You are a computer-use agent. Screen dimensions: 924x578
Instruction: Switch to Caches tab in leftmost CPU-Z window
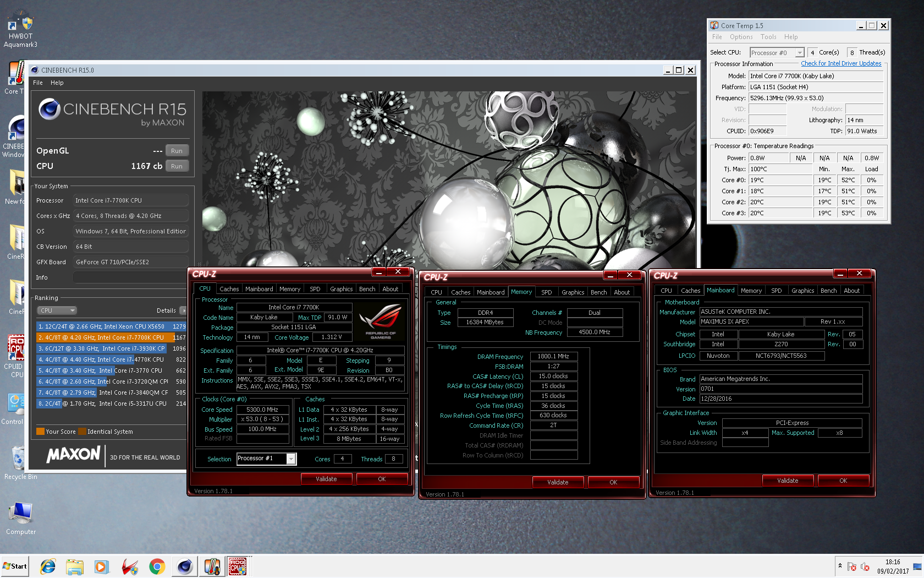pos(229,289)
